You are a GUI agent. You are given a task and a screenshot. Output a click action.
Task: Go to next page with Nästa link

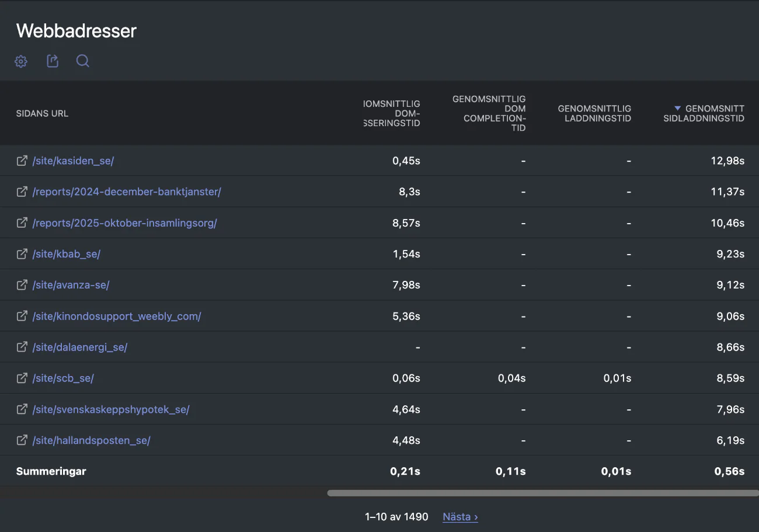click(460, 517)
